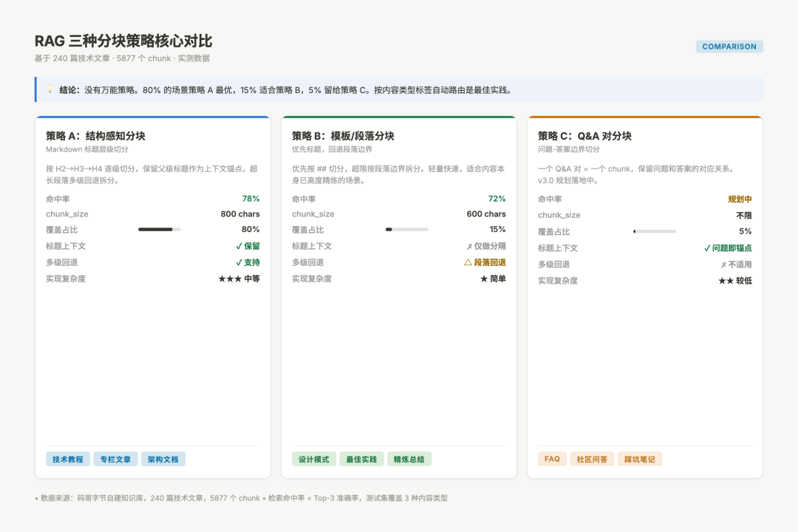Click the subtitle 优先标题，回退段落边界

332,149
